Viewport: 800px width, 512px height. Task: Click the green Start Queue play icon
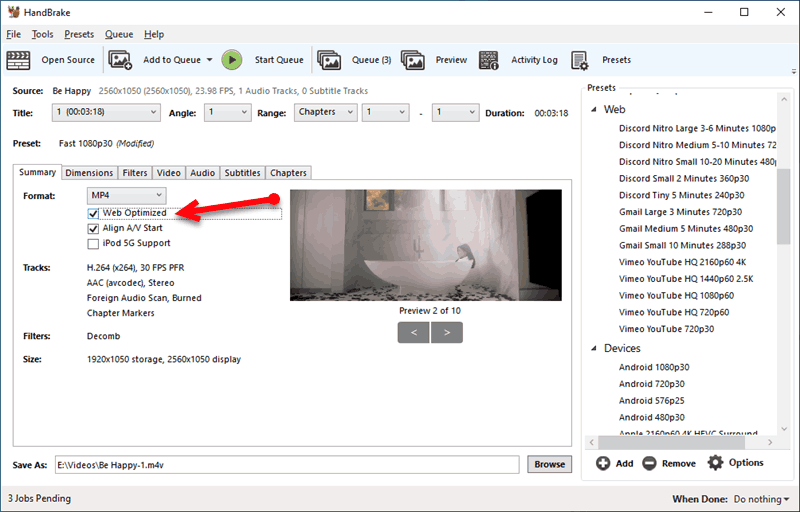(x=232, y=60)
